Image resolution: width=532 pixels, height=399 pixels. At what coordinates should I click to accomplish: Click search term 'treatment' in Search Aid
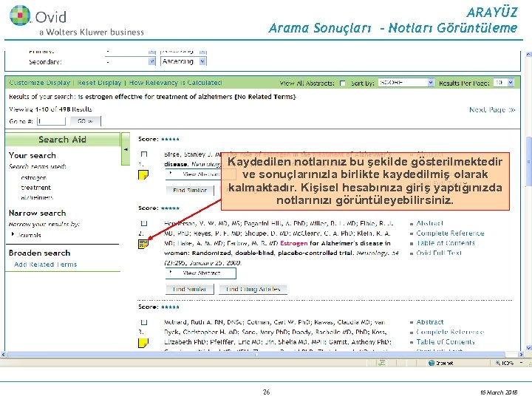[35, 188]
